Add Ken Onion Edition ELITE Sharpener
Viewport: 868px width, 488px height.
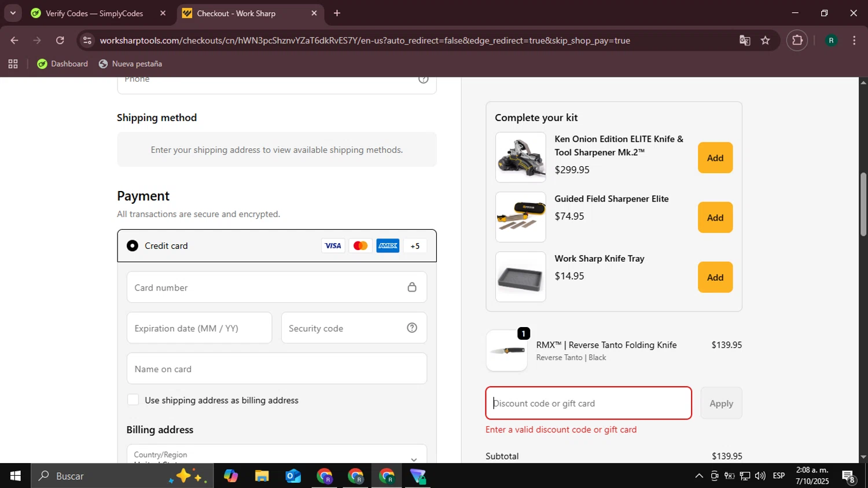(715, 157)
